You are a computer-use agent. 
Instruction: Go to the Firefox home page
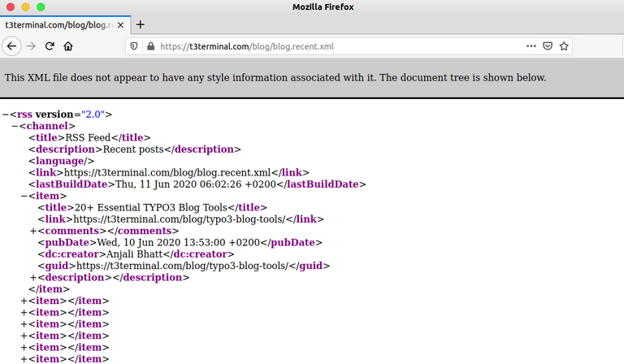(x=68, y=46)
